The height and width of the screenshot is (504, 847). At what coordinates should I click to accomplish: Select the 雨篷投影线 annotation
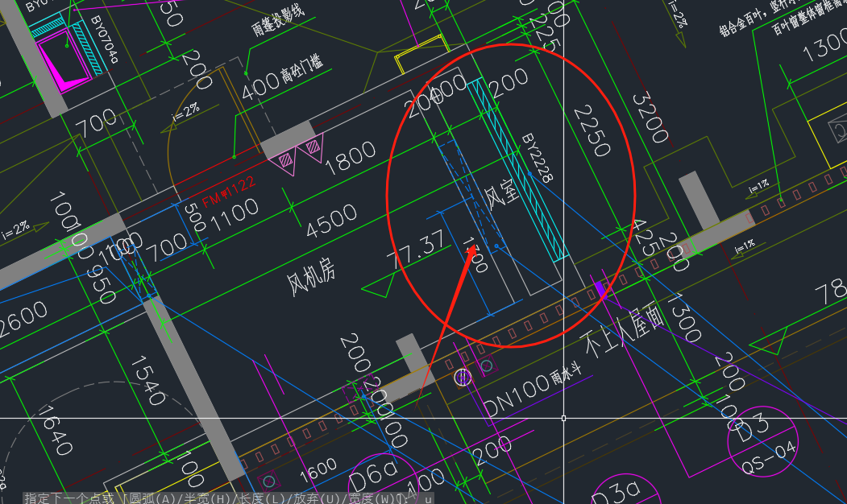278,19
